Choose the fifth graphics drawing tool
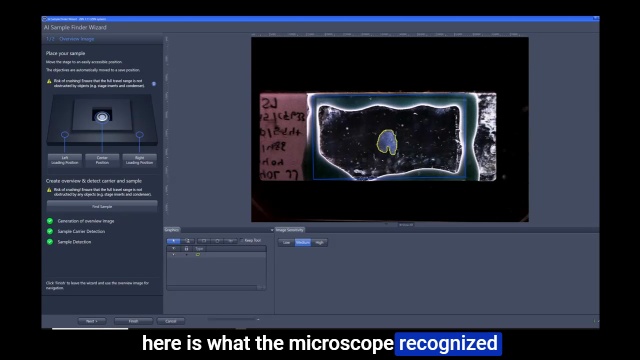The image size is (640, 360). [x=231, y=241]
